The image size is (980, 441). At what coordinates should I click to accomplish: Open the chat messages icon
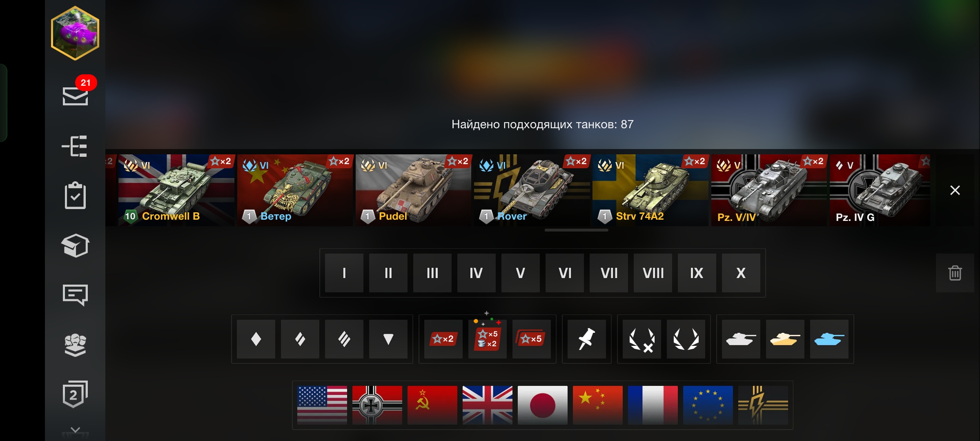(x=75, y=295)
